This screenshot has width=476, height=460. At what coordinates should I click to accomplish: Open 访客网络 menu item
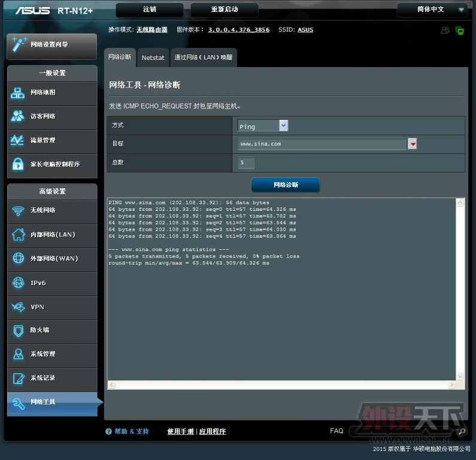pos(52,117)
